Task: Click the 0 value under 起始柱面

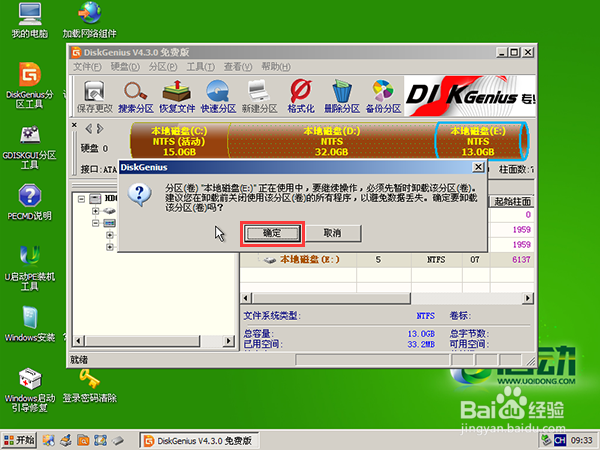Action: 528,215
